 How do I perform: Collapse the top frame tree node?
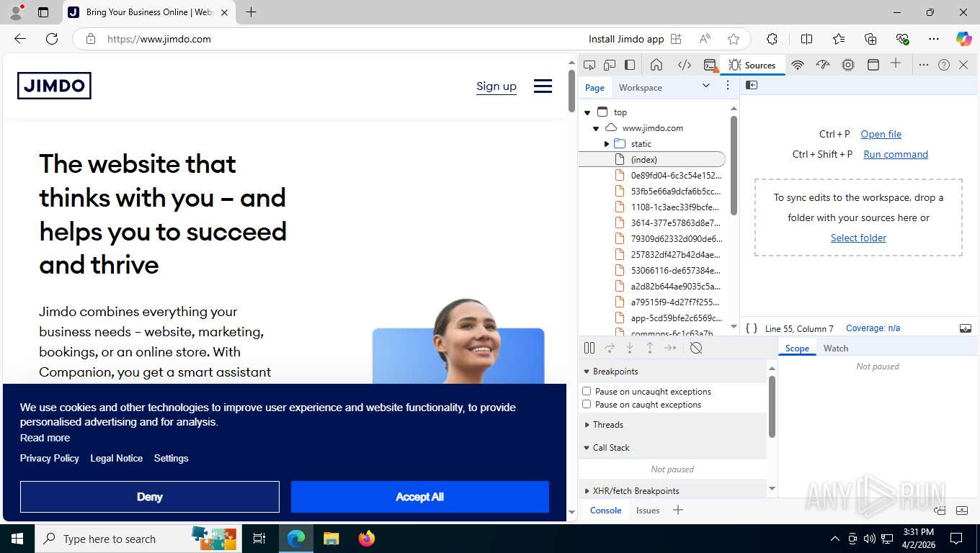pos(587,112)
